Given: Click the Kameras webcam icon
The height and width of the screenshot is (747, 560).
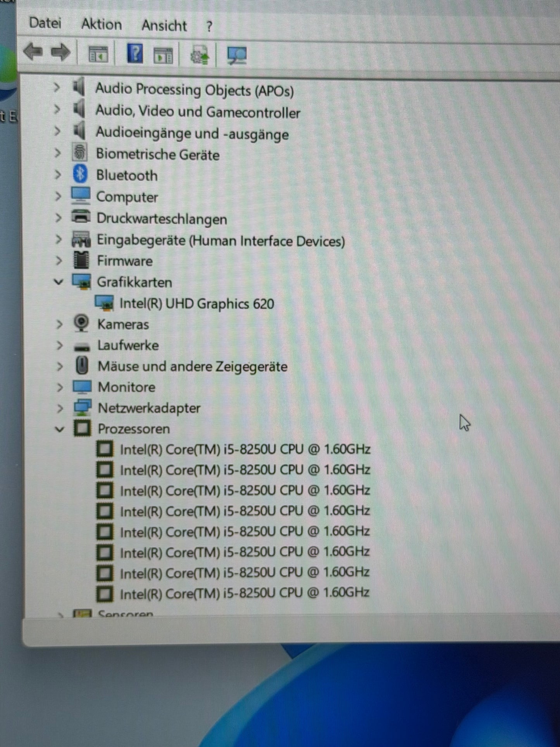Looking at the screenshot, I should [x=81, y=323].
